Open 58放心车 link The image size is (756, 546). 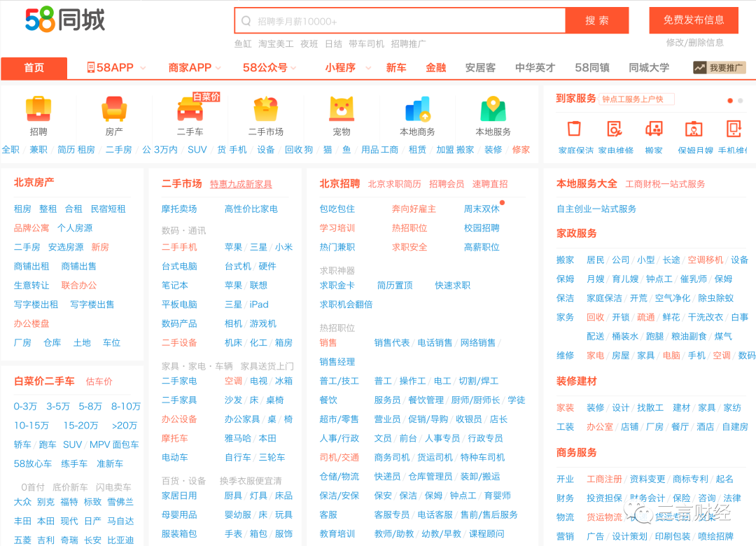(x=33, y=463)
